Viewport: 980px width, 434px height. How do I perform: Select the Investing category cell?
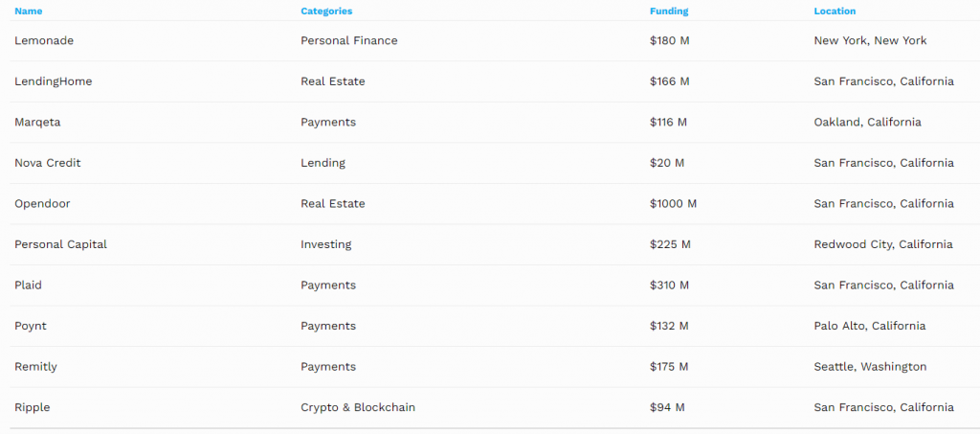(x=325, y=244)
